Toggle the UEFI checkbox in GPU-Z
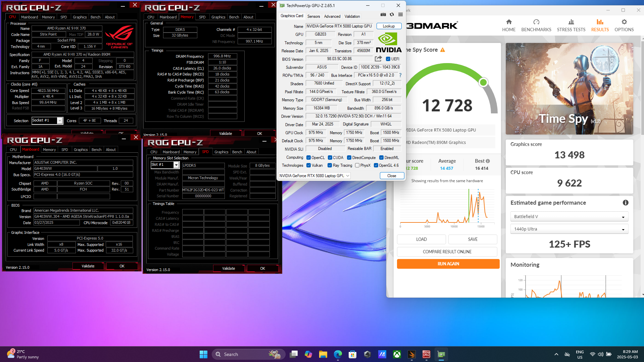644x362 pixels. [388, 59]
